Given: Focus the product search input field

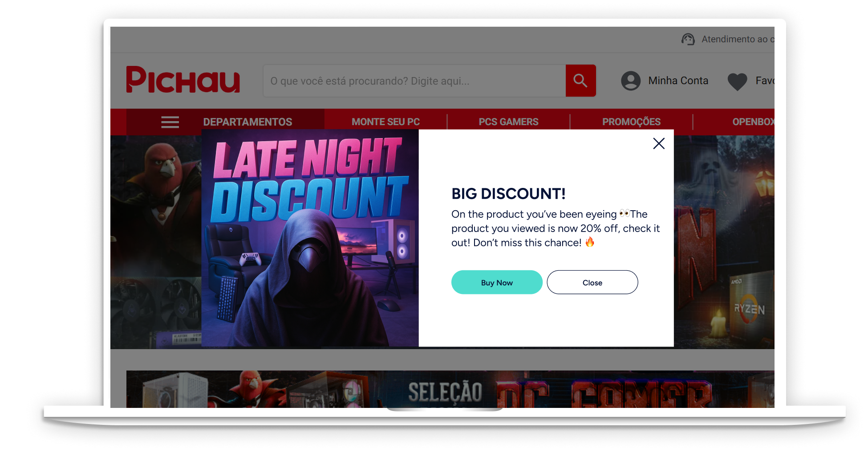Looking at the screenshot, I should tap(414, 81).
